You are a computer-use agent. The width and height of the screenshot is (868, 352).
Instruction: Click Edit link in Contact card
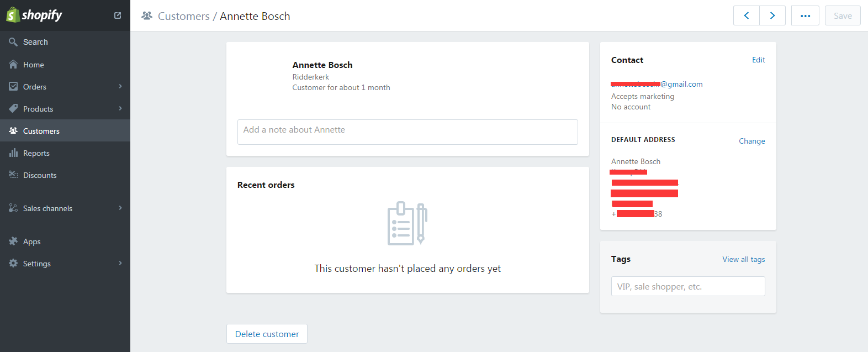(758, 60)
